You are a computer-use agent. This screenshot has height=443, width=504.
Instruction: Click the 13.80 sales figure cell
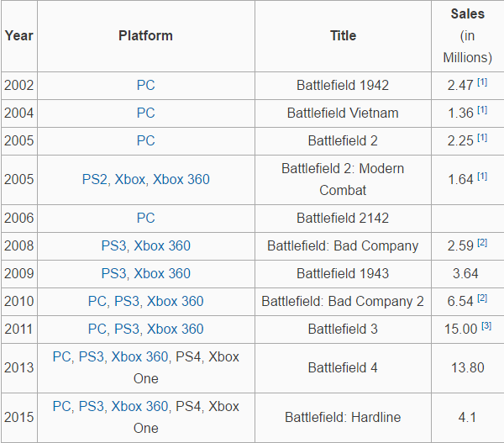click(x=467, y=368)
